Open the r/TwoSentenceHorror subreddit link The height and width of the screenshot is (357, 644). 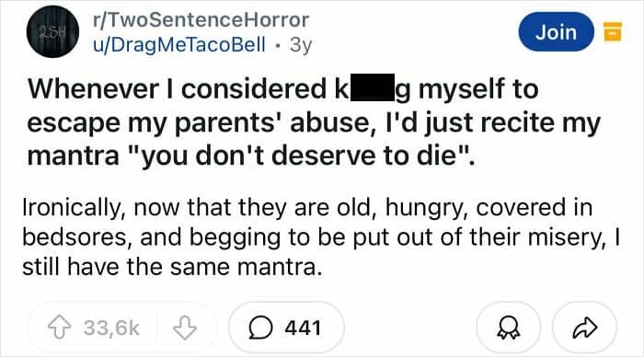click(x=201, y=19)
